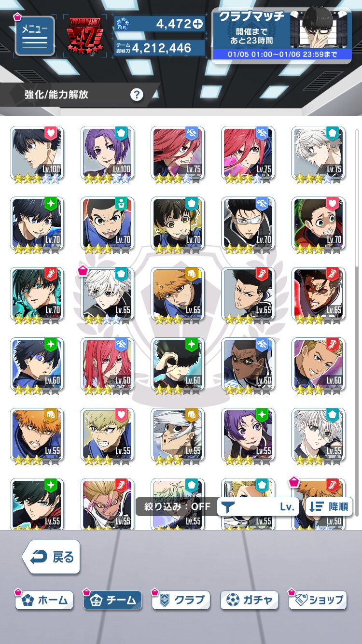
Task: Select the purple-haired Lv.100 character card
Action: pyautogui.click(x=107, y=155)
